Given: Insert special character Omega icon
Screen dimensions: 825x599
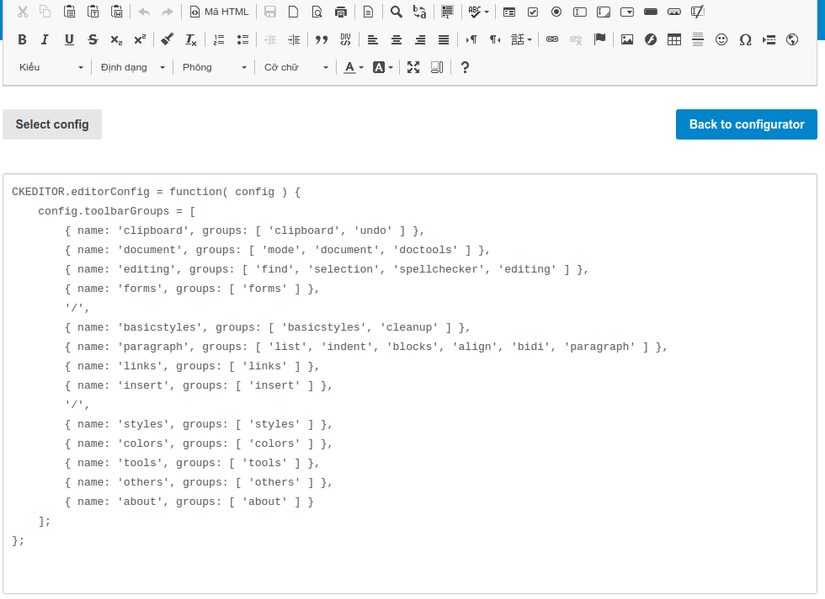Looking at the screenshot, I should (745, 39).
